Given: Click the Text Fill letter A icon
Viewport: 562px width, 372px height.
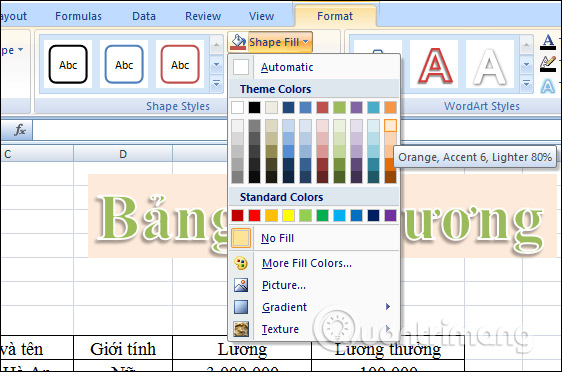Looking at the screenshot, I should coord(548,42).
